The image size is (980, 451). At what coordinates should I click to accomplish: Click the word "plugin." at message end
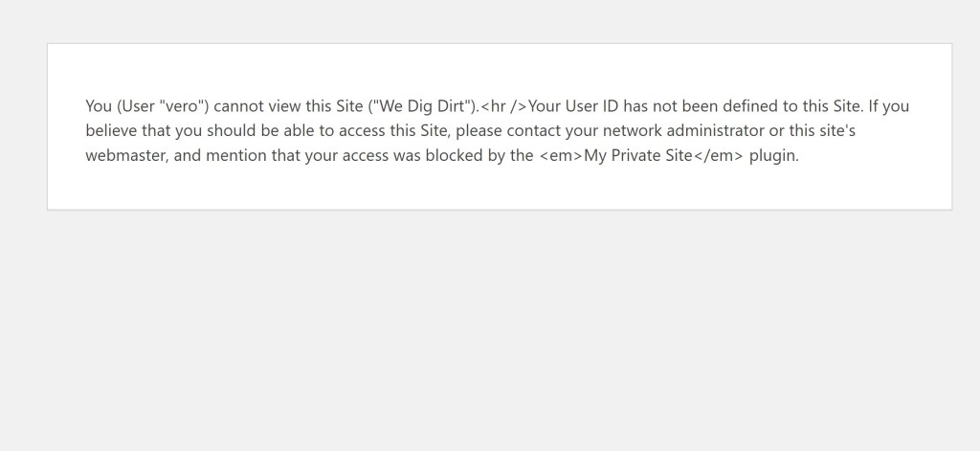click(773, 156)
